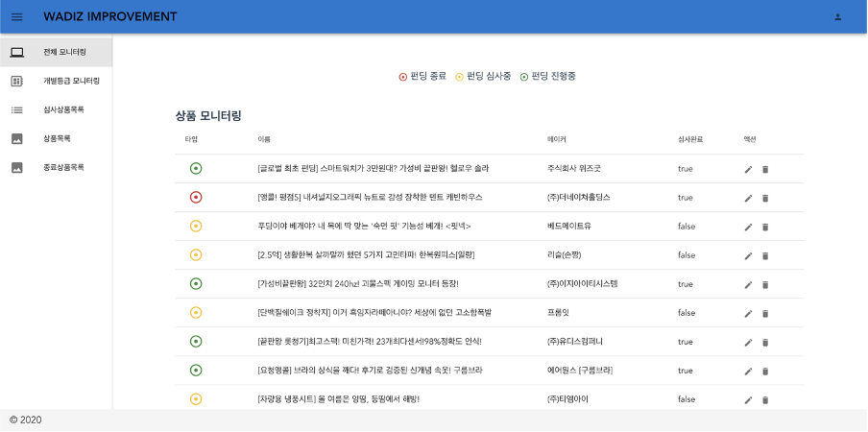Click yellow status circle in 프롬잇 row
Viewport: 868px width, 432px height.
(196, 313)
